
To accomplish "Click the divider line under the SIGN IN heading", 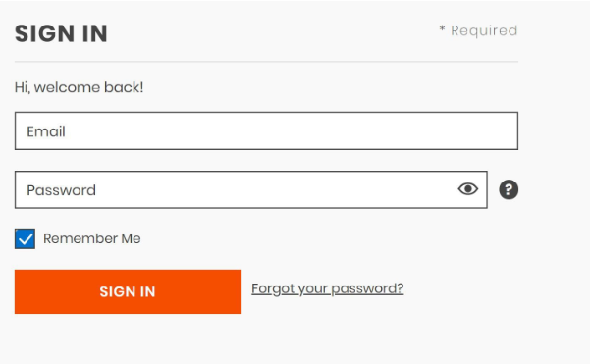I will tap(266, 61).
